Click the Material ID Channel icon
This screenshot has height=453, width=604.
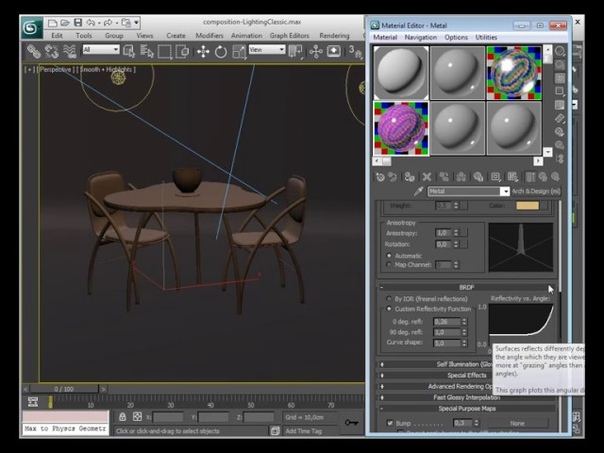tap(496, 177)
